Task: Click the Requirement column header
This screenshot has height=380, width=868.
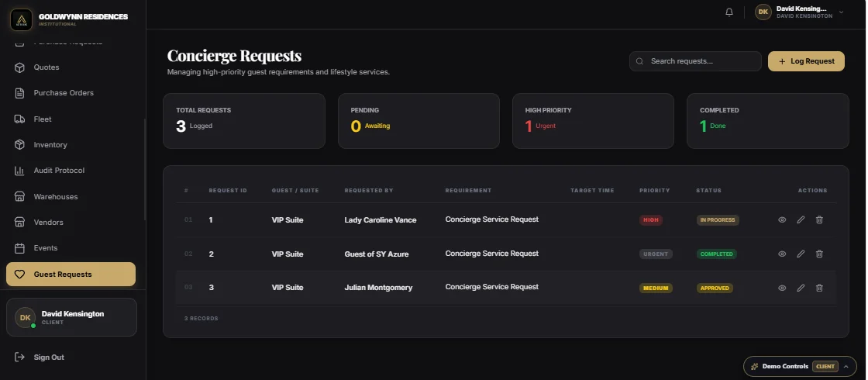Action: (468, 191)
